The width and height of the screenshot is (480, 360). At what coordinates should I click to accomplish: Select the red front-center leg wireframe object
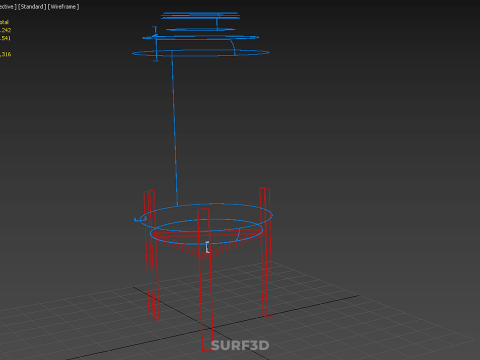(205, 279)
